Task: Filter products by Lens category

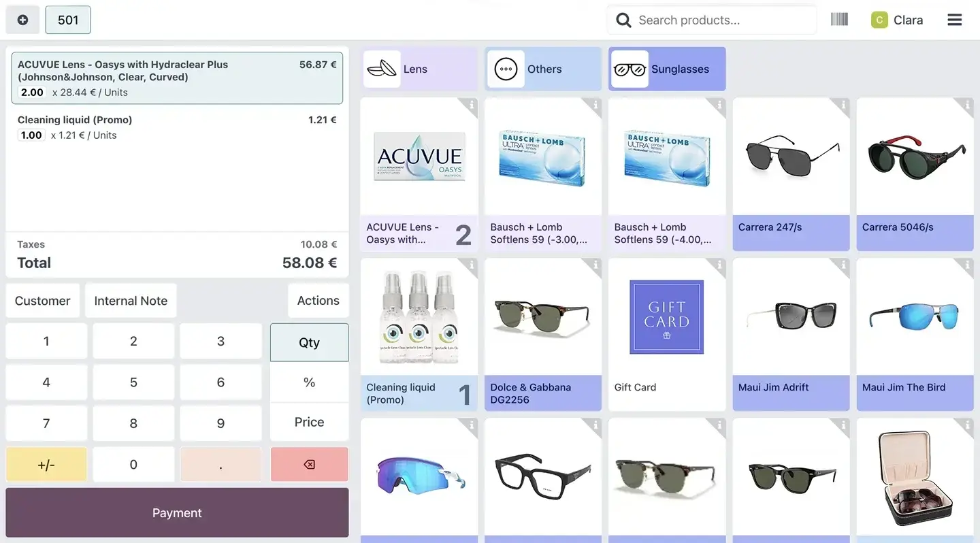Action: 419,69
